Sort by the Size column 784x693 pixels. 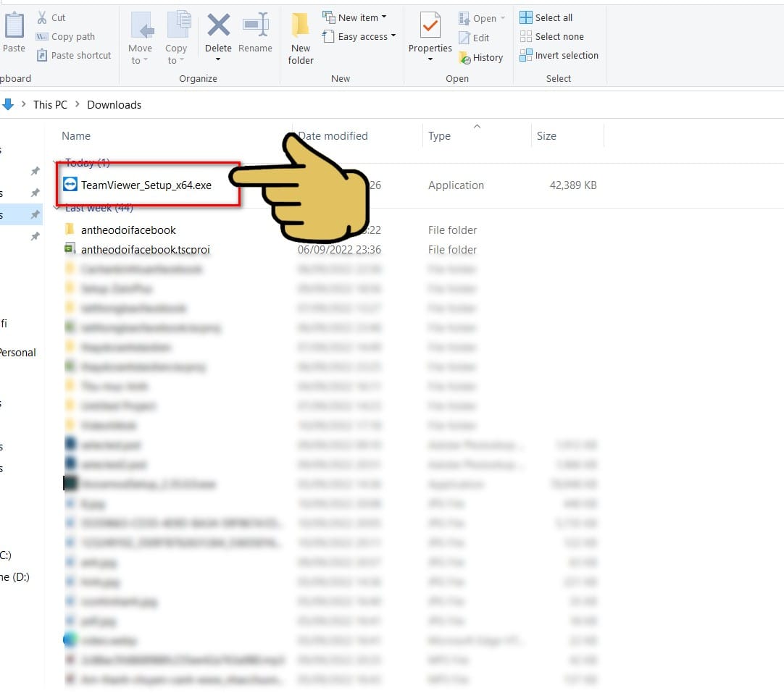pyautogui.click(x=546, y=136)
